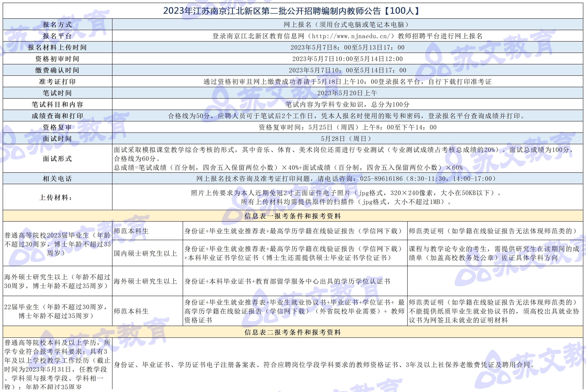Select the '报名方式' label cell
The width and height of the screenshot is (586, 392).
[57, 24]
